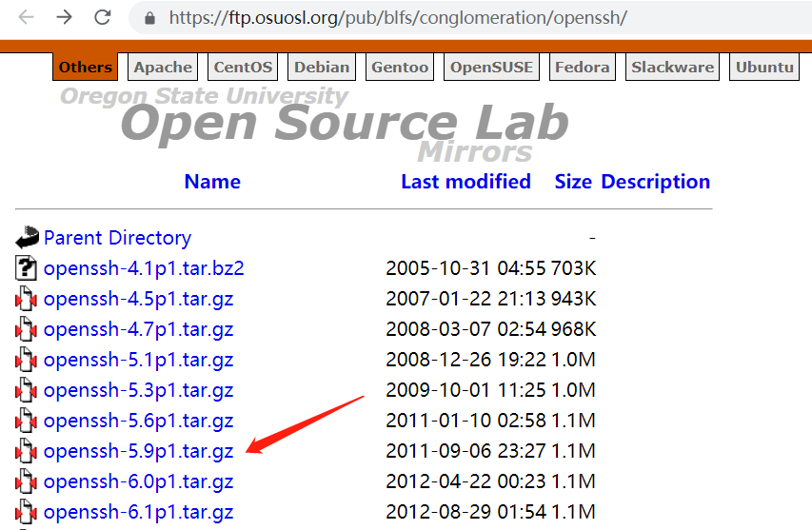The width and height of the screenshot is (812, 530).
Task: Click the padlock site security icon
Action: pos(149,19)
